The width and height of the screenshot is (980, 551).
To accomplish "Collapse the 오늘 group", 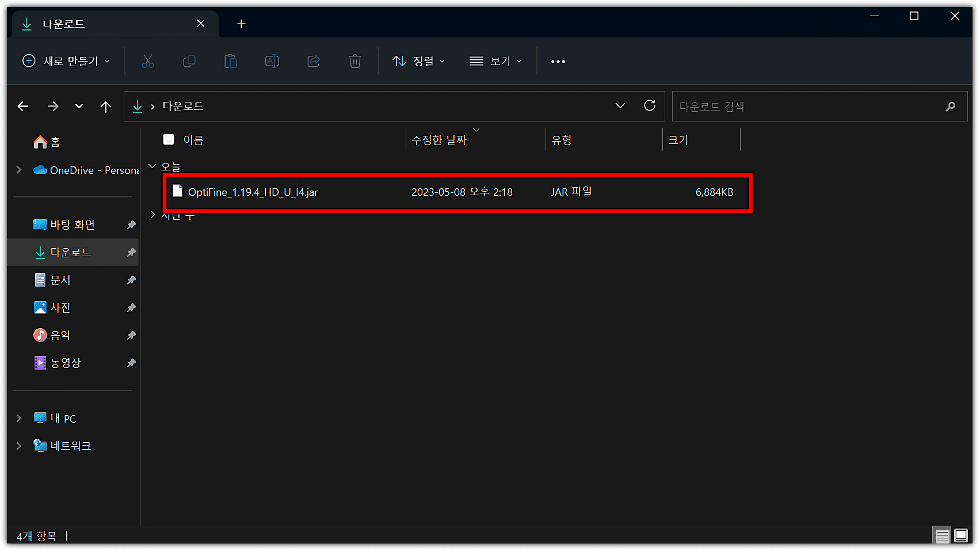I will click(152, 166).
